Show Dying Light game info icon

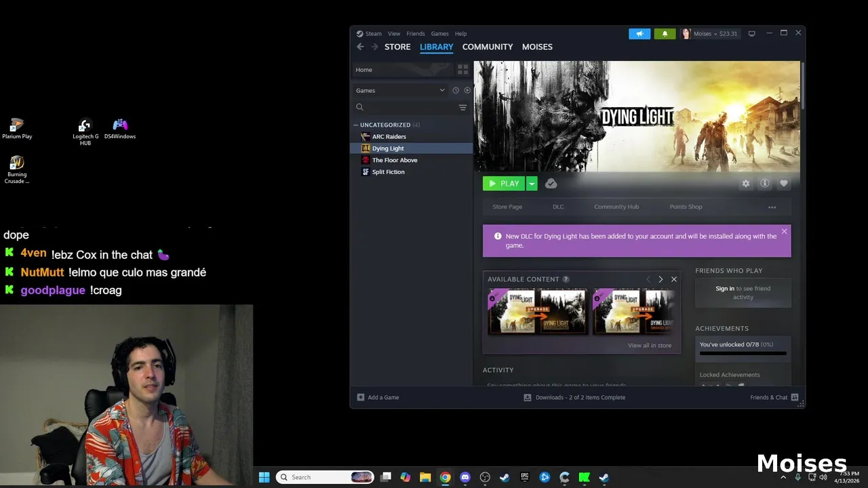pyautogui.click(x=765, y=184)
